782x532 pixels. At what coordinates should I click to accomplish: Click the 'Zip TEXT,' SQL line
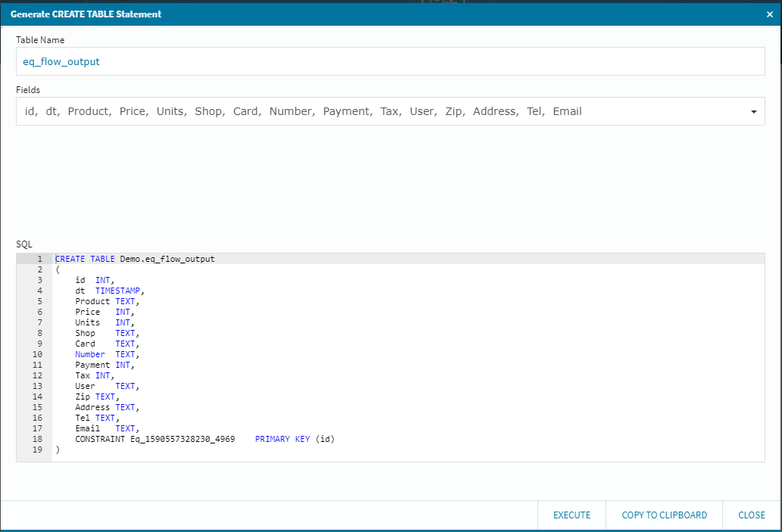pos(97,397)
